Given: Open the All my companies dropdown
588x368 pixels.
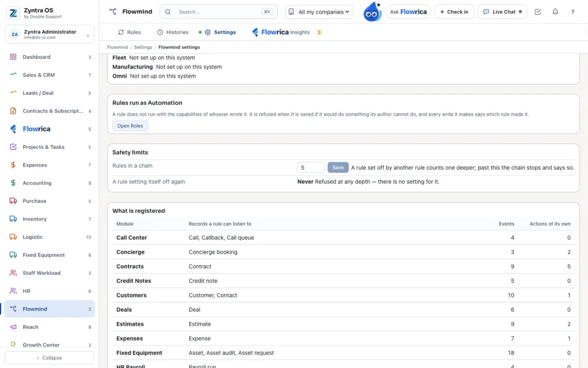Looking at the screenshot, I should point(319,12).
